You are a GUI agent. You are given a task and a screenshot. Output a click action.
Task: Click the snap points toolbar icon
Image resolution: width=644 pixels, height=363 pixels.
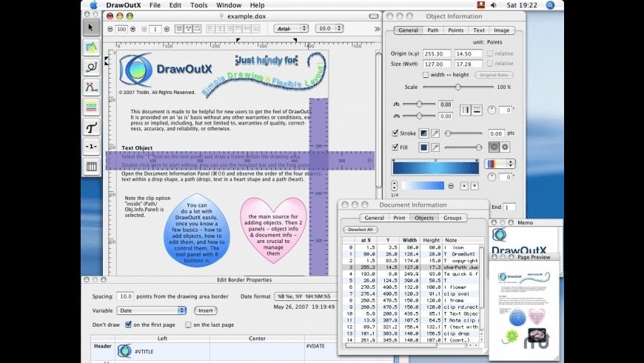(x=188, y=29)
